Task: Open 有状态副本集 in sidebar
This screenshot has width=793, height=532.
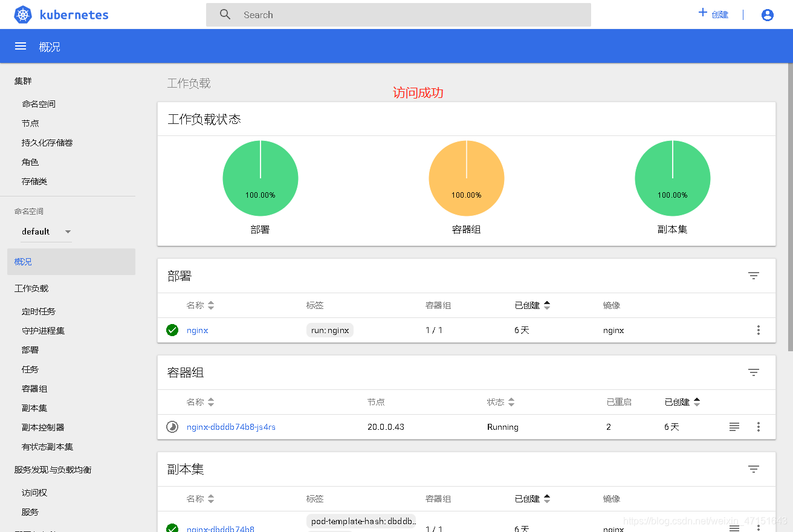Action: coord(47,447)
